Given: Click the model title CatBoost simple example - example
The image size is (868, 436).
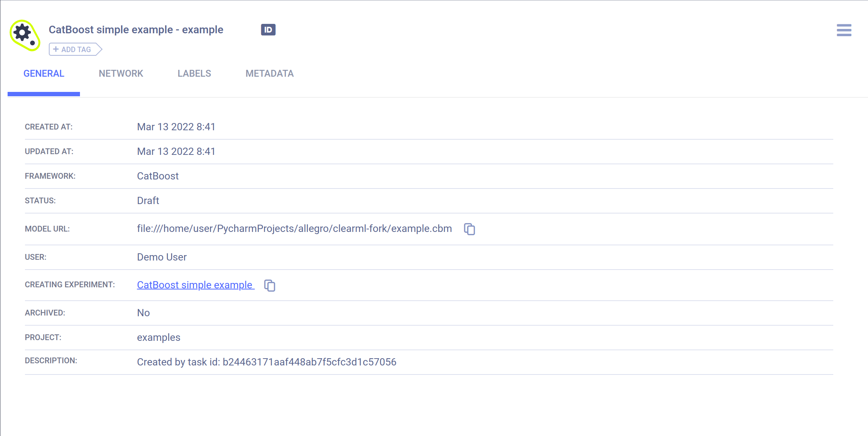Looking at the screenshot, I should coord(136,30).
